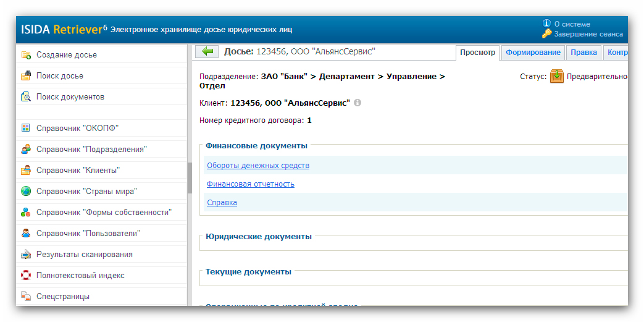Click the Юридические документы section heading
Screen dimensions: 644x322
[x=258, y=237]
